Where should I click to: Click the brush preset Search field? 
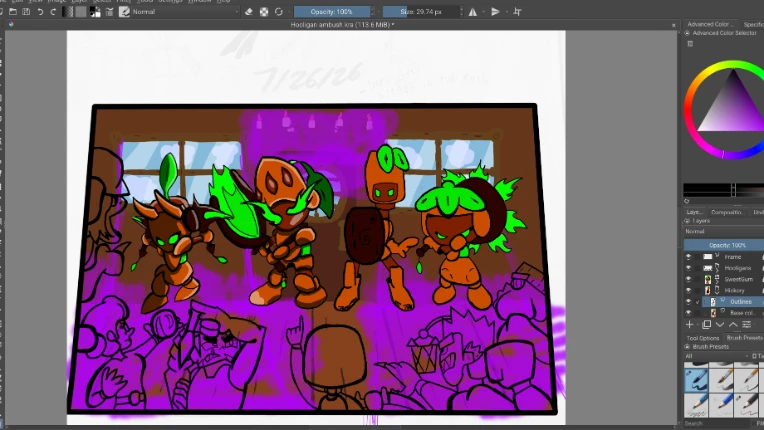[719, 424]
